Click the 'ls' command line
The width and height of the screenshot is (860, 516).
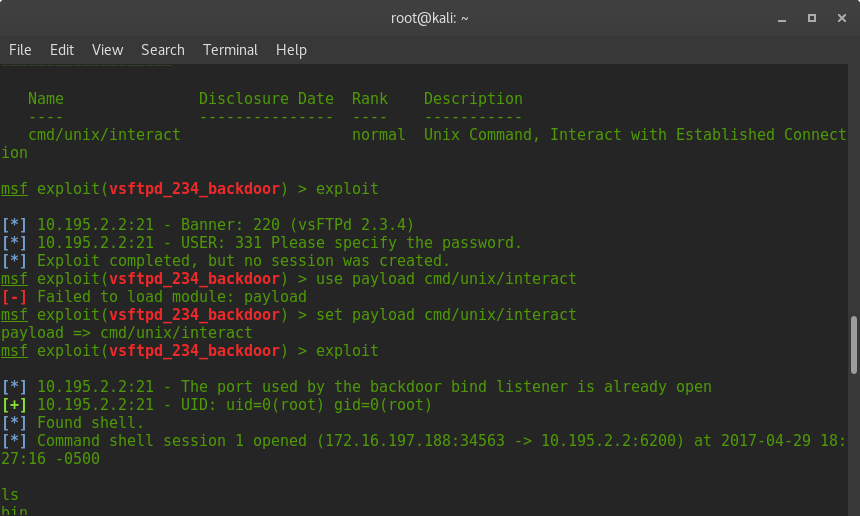(x=10, y=495)
